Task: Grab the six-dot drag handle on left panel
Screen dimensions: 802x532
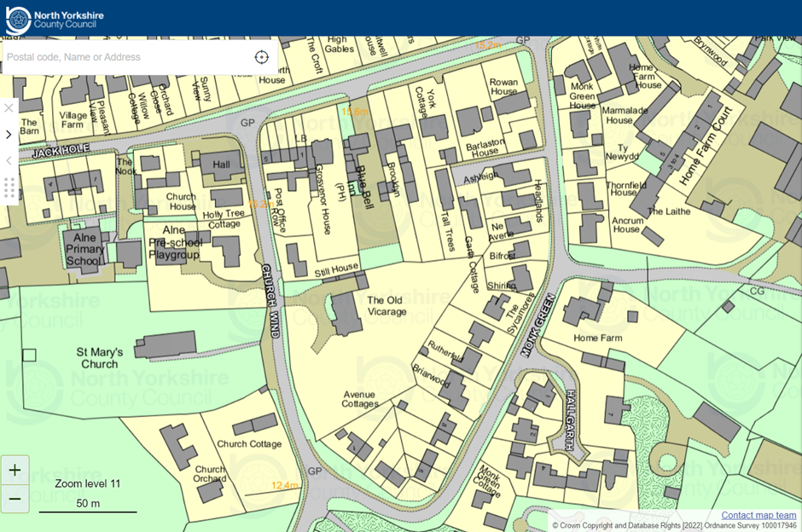Action: (x=9, y=188)
